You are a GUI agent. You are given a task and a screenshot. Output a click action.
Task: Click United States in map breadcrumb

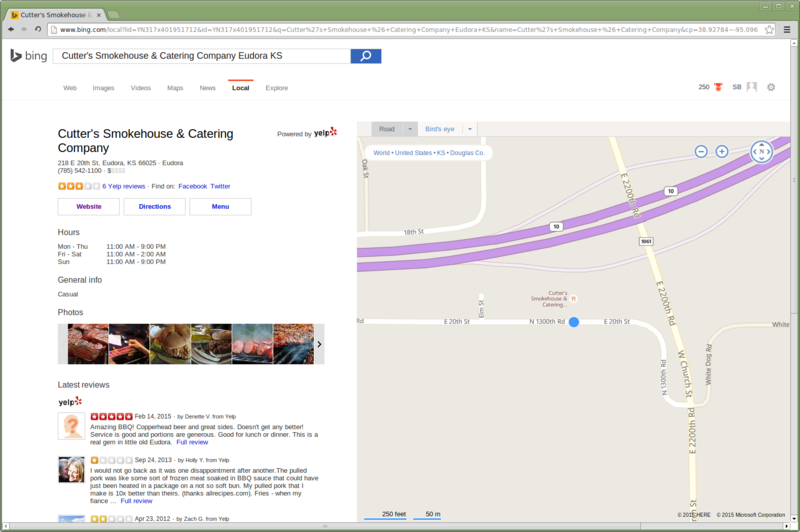click(413, 153)
